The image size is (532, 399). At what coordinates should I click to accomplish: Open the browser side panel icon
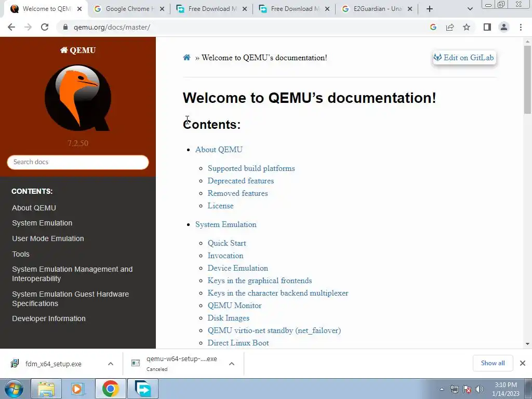coord(487,27)
